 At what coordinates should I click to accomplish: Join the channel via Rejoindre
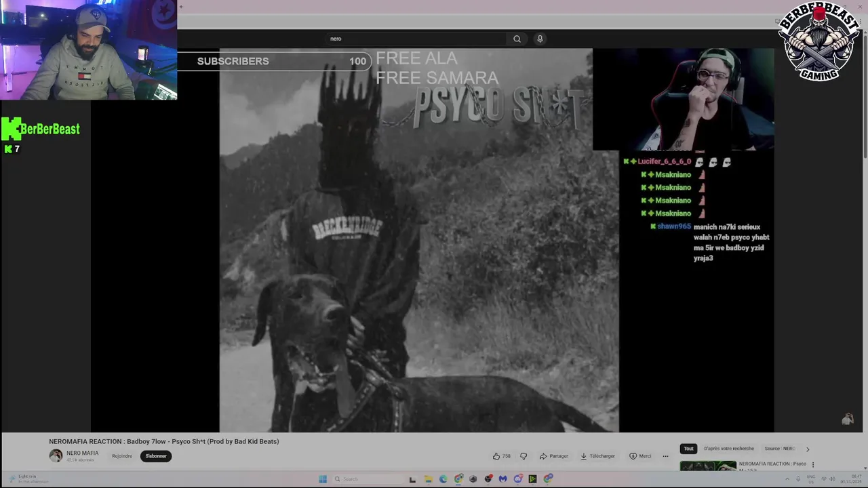tap(122, 456)
